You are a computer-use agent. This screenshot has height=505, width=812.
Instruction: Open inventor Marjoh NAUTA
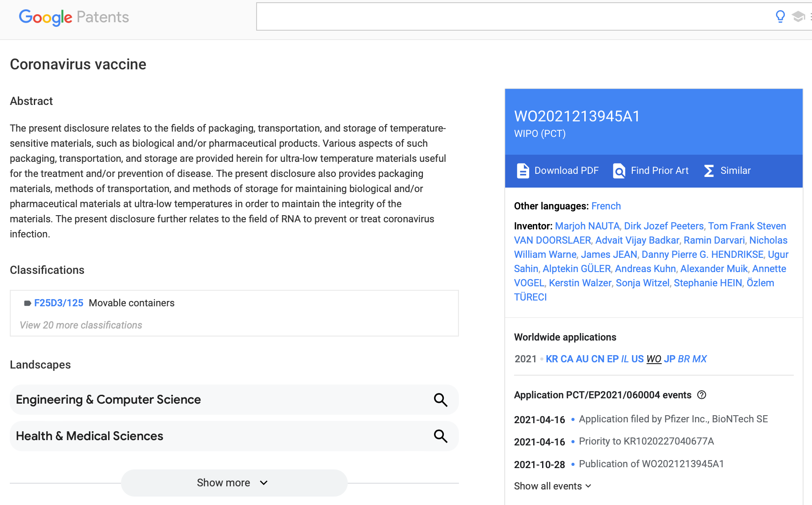click(587, 226)
